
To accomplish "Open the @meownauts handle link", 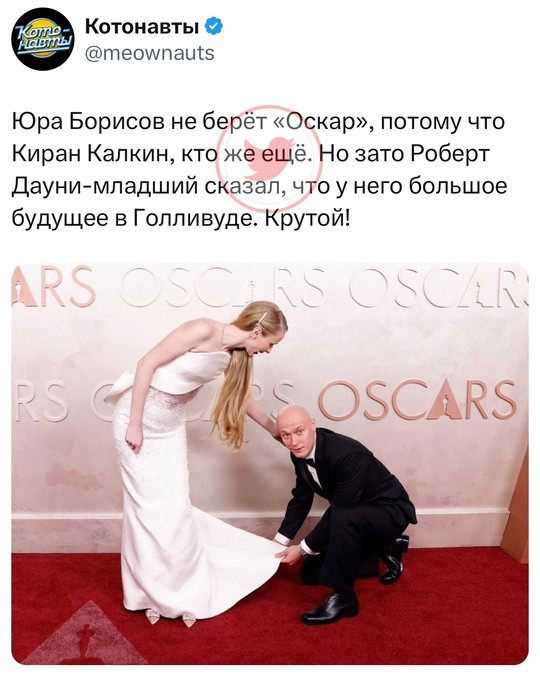I will coord(150,53).
